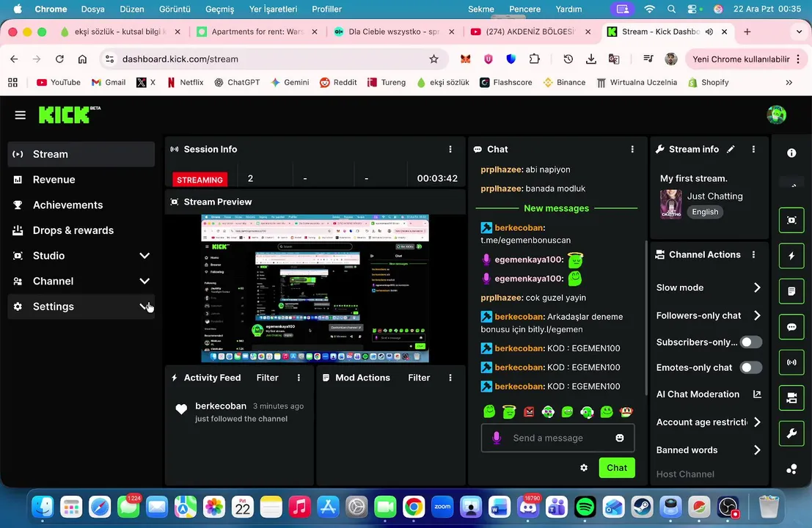The width and height of the screenshot is (812, 528).
Task: Click the Stream Preview thumbnail
Action: (315, 288)
